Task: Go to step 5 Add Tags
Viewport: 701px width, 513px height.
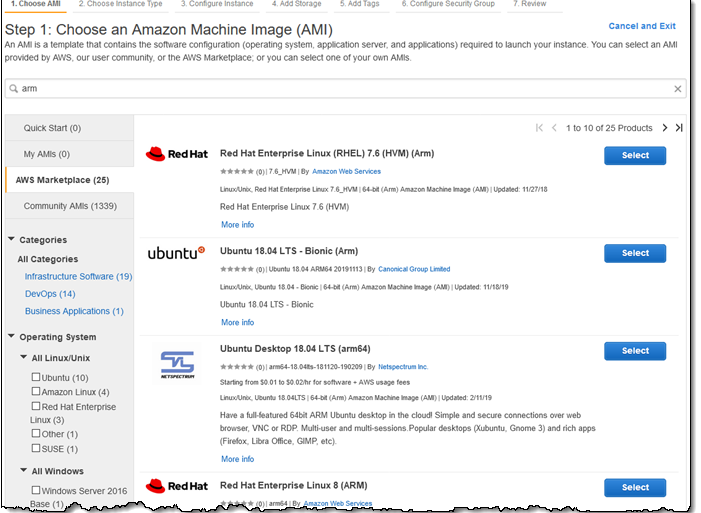Action: pyautogui.click(x=359, y=4)
